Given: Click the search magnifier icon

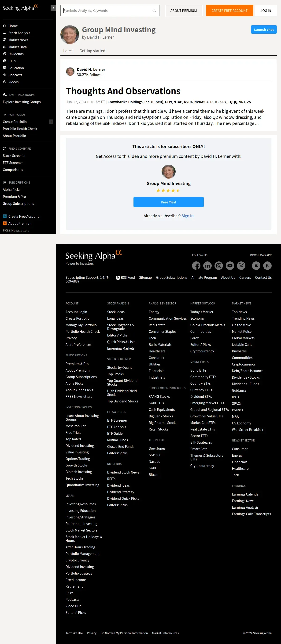Looking at the screenshot, I should (x=154, y=11).
